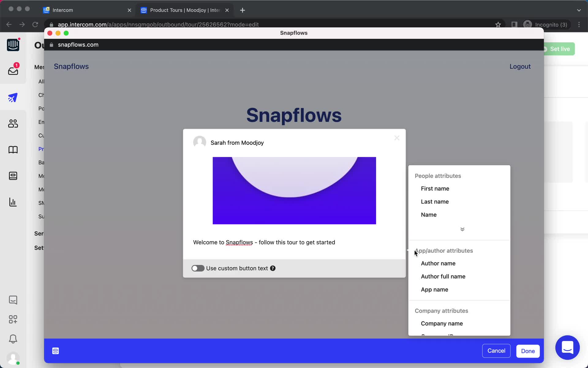Click the purple hero image thumbnail
The height and width of the screenshot is (368, 588).
pyautogui.click(x=294, y=190)
